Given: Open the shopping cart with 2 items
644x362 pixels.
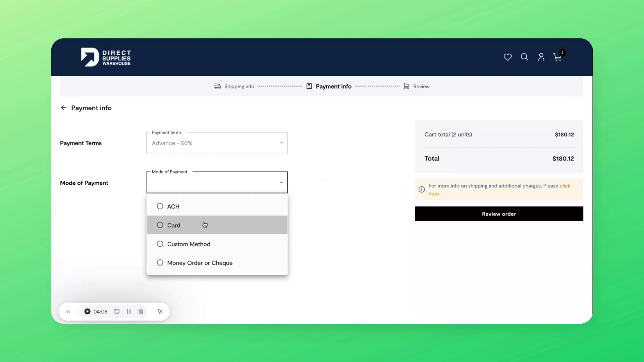Looking at the screenshot, I should click(x=557, y=57).
